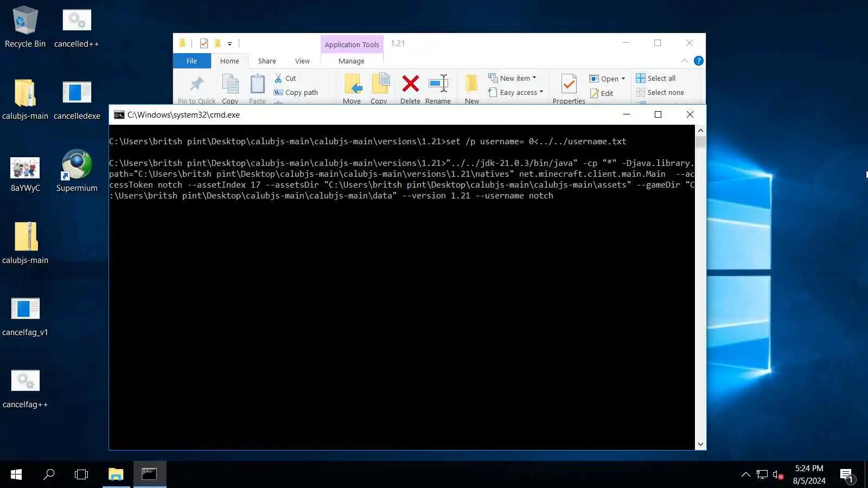Select the Supermium browser shortcut
This screenshot has height=488, width=868.
[x=76, y=171]
